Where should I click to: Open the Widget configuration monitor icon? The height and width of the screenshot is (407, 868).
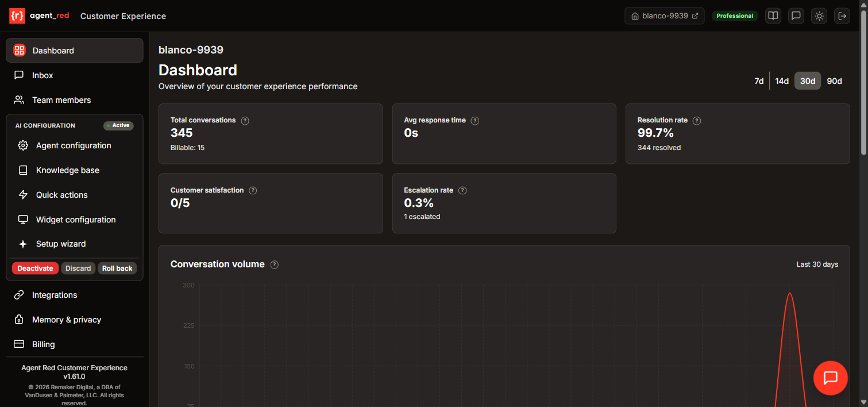tap(22, 220)
